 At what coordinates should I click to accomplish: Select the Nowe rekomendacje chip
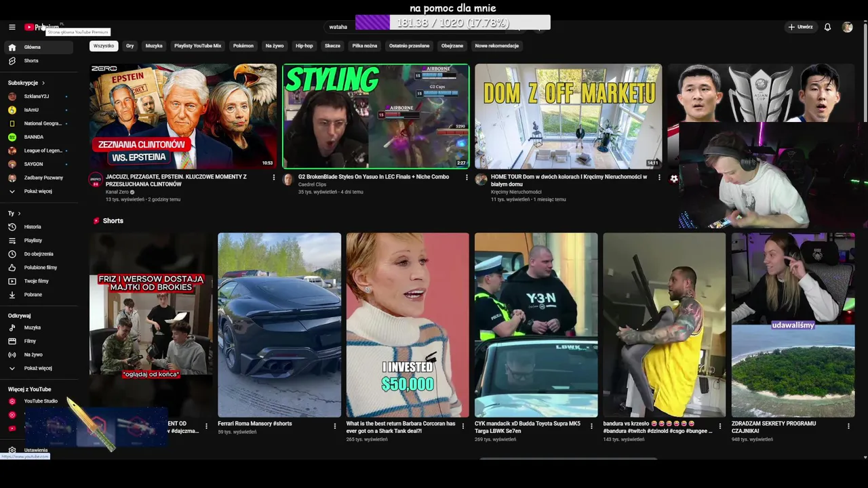coord(497,46)
